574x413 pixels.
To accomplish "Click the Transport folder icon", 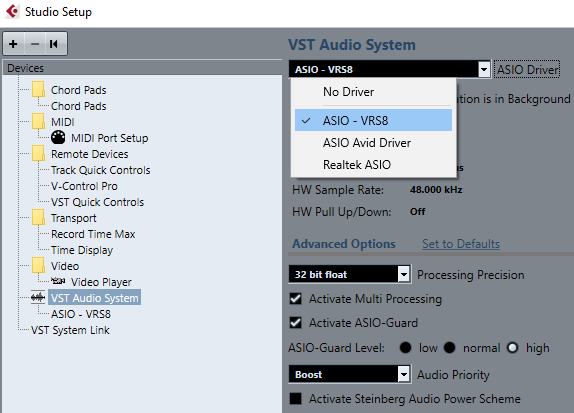I will click(38, 217).
